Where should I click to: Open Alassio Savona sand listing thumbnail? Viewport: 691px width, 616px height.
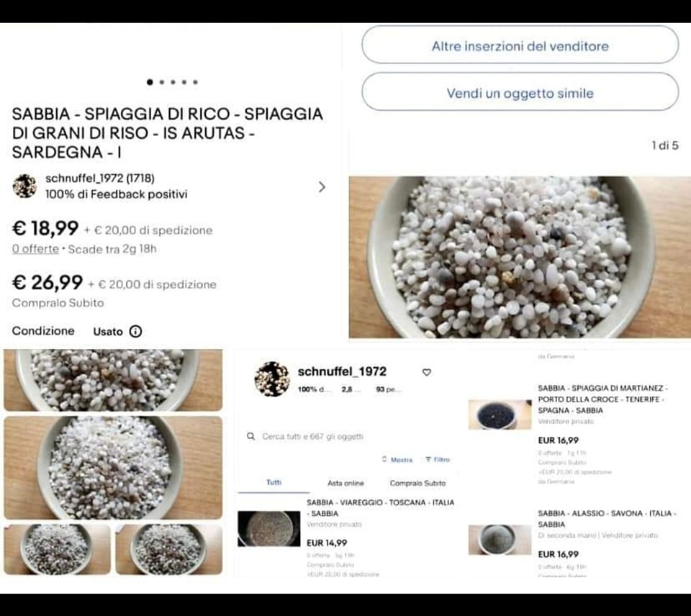[x=500, y=540]
